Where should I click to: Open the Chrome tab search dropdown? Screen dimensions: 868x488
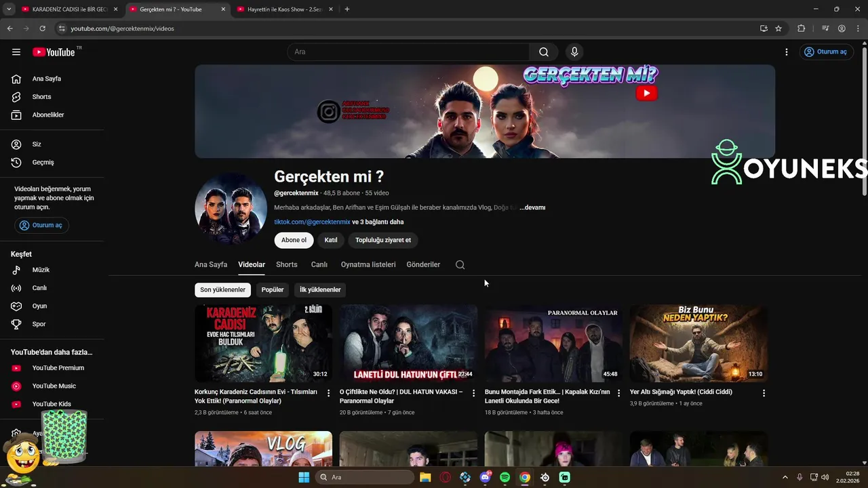pyautogui.click(x=9, y=9)
